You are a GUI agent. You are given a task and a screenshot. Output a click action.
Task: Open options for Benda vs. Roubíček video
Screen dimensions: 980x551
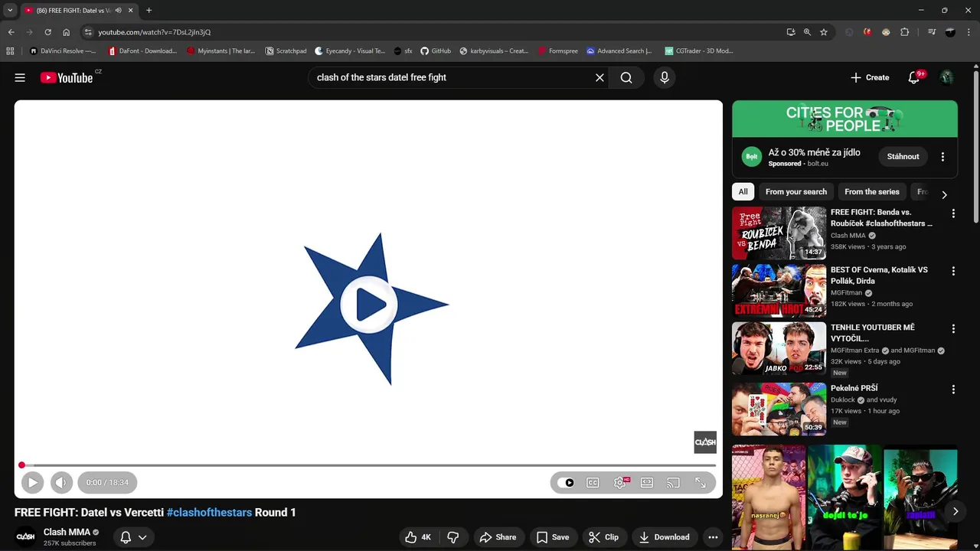tap(953, 214)
